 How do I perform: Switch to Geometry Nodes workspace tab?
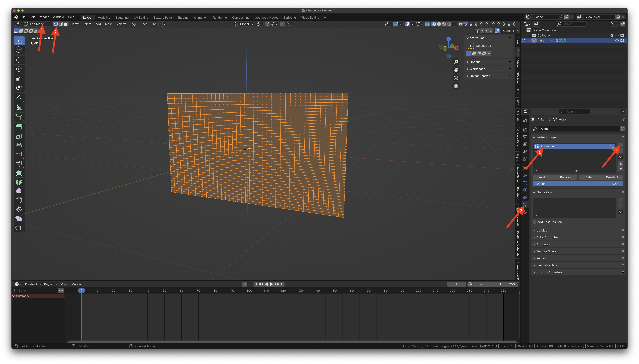pyautogui.click(x=266, y=17)
